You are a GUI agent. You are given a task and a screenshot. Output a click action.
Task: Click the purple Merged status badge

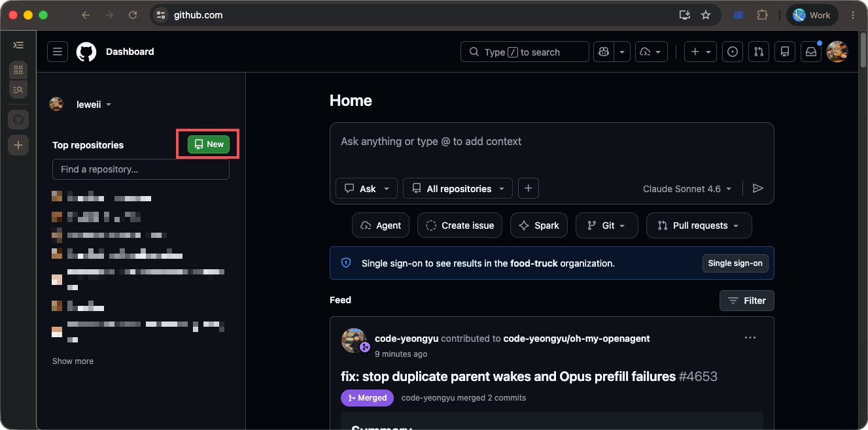tap(367, 397)
